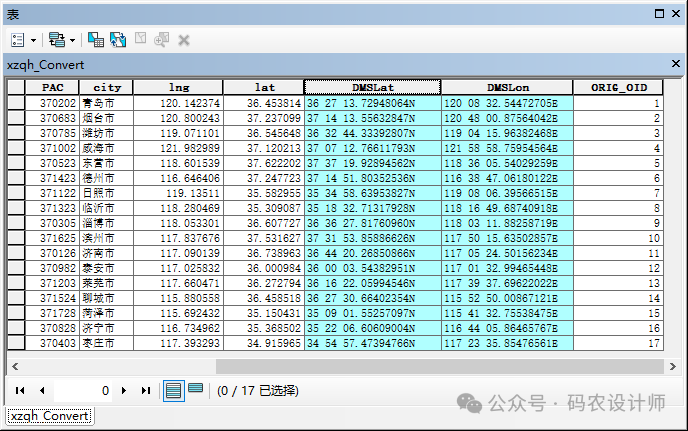Select the row selector for 青岛市
Viewport: 688px width, 431px height.
[16, 103]
